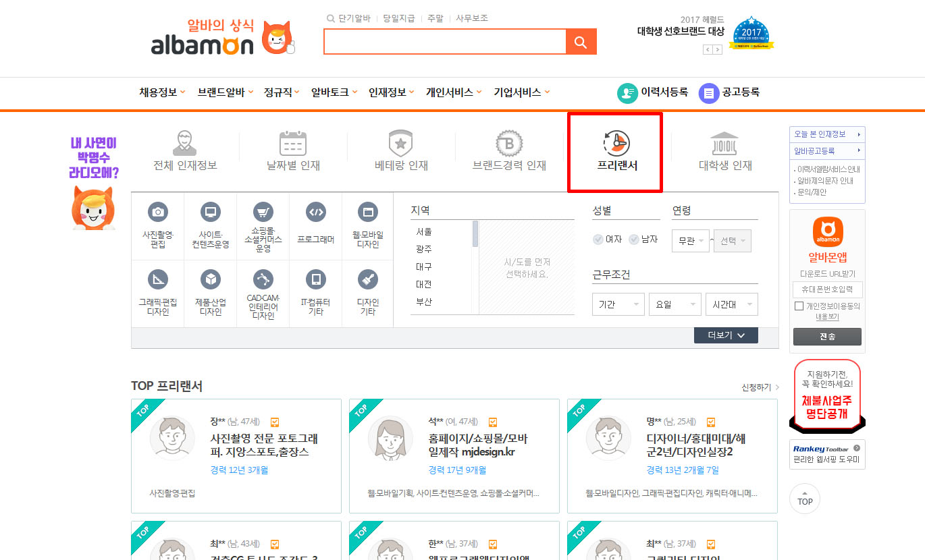Switch to the 대학생 인재 tab
This screenshot has width=925, height=560.
[x=724, y=152]
